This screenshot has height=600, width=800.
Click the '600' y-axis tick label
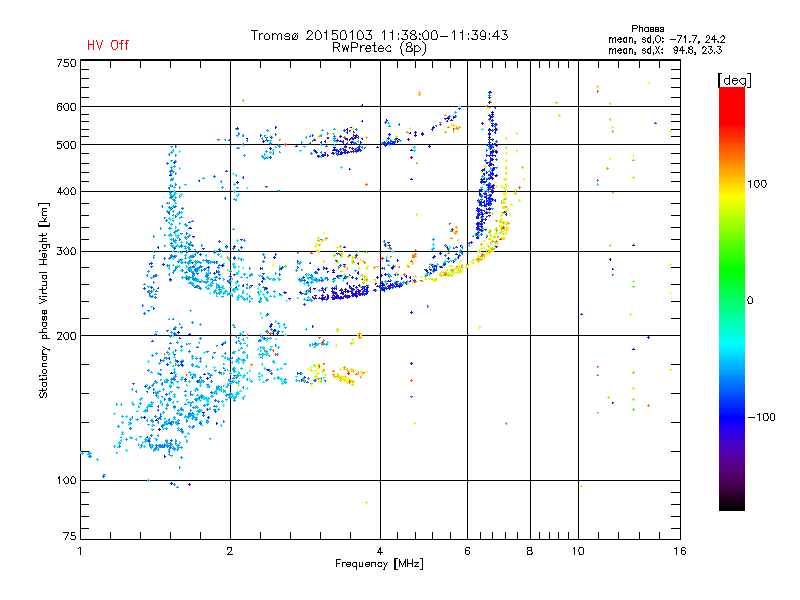[66, 107]
